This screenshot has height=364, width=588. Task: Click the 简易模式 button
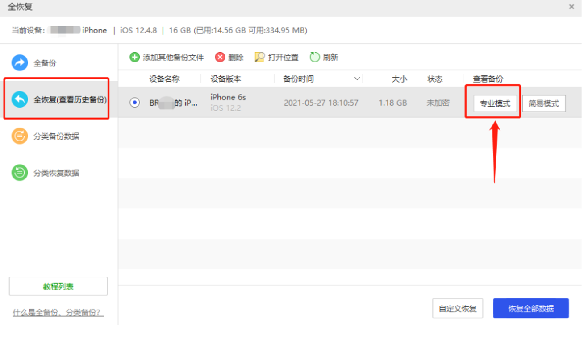point(544,103)
